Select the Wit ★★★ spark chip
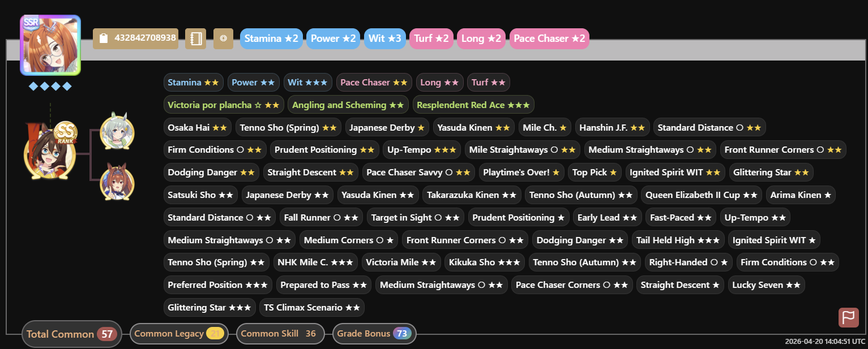This screenshot has height=349, width=868. (x=308, y=83)
